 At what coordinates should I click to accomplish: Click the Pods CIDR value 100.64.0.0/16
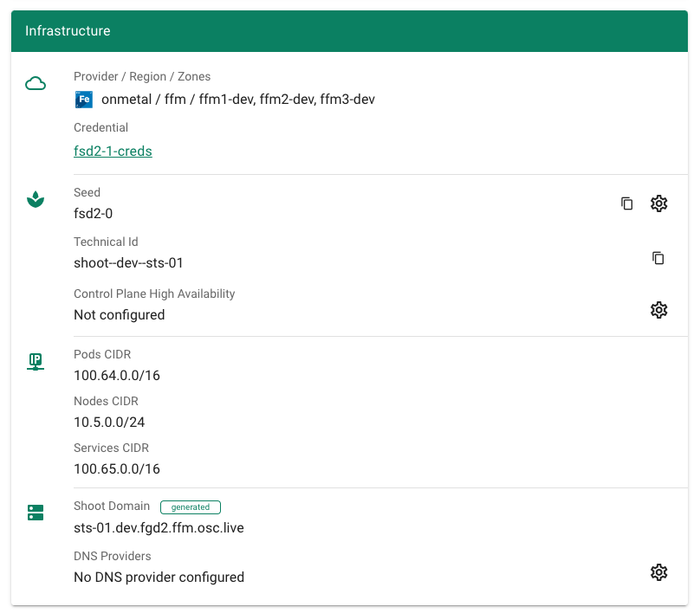coord(117,375)
